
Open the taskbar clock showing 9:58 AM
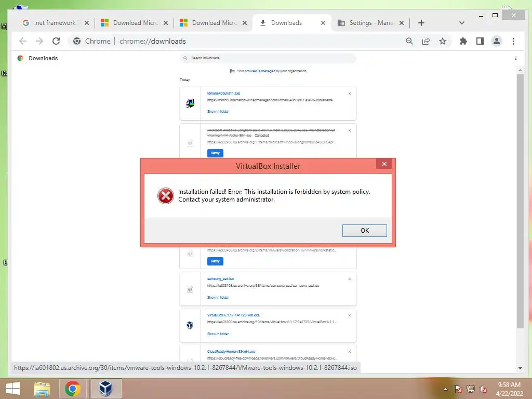pyautogui.click(x=509, y=389)
